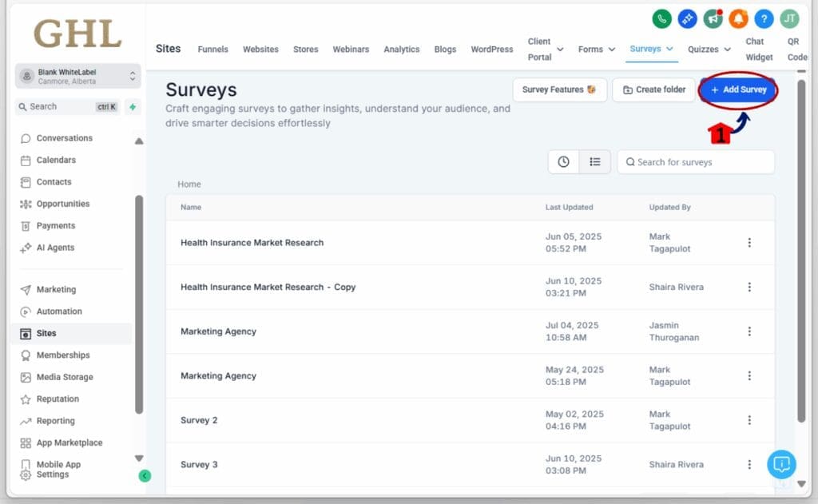Click the Home breadcrumb link
This screenshot has height=504, width=818.
coord(189,185)
